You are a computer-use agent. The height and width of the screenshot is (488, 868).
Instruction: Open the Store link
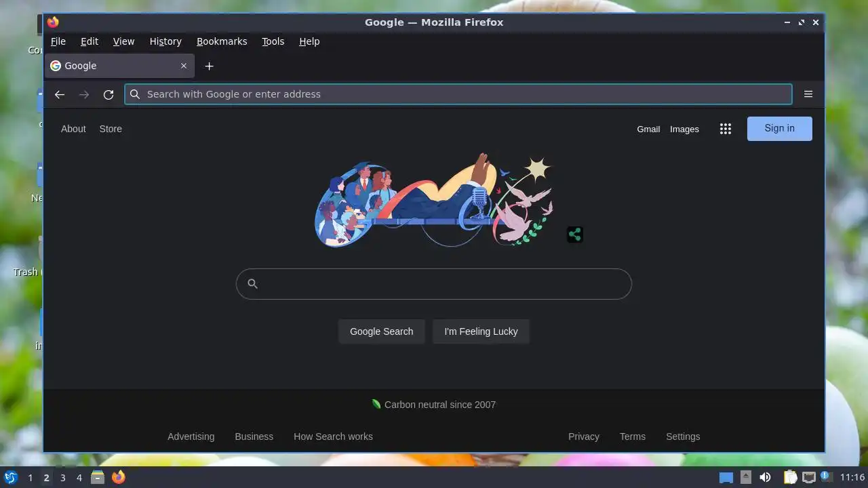pos(111,129)
